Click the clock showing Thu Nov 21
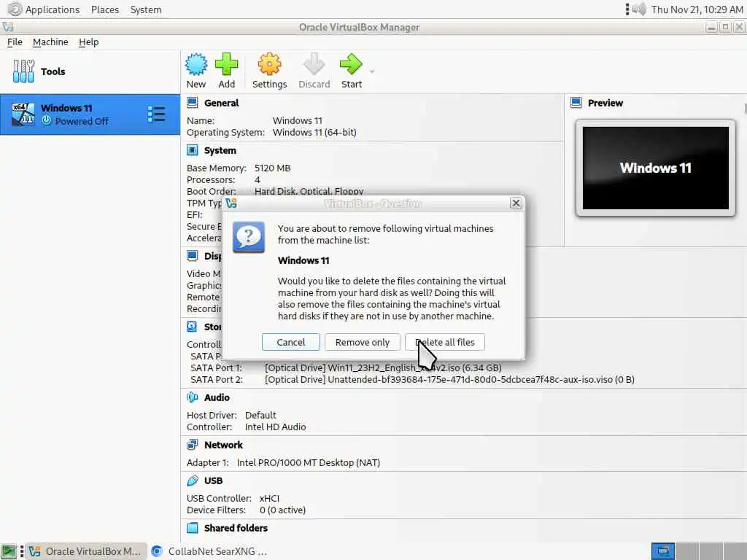The width and height of the screenshot is (747, 560). click(697, 9)
